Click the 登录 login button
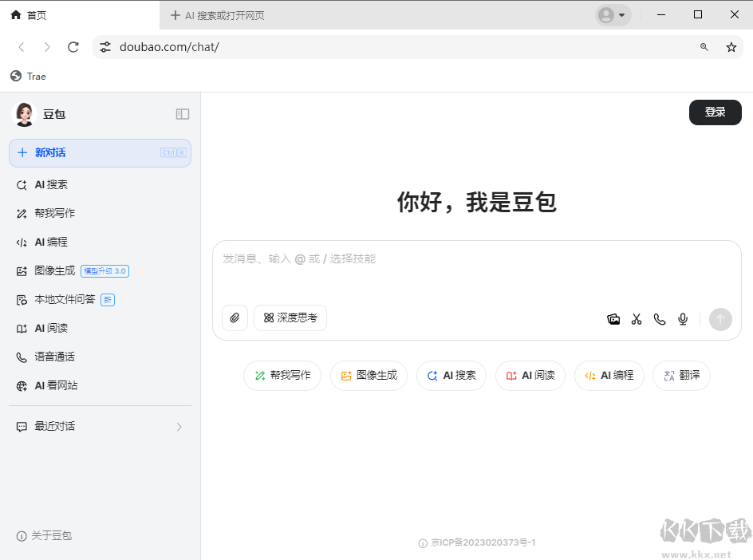 tap(715, 112)
